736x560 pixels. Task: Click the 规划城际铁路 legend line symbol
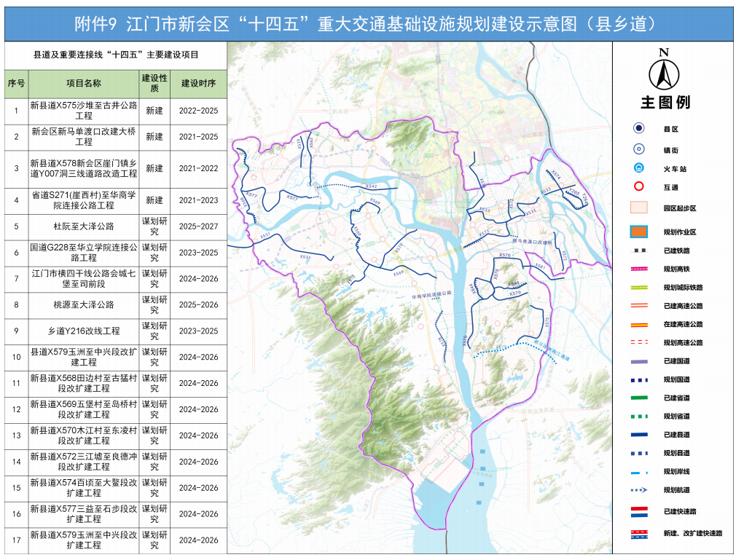coord(639,287)
